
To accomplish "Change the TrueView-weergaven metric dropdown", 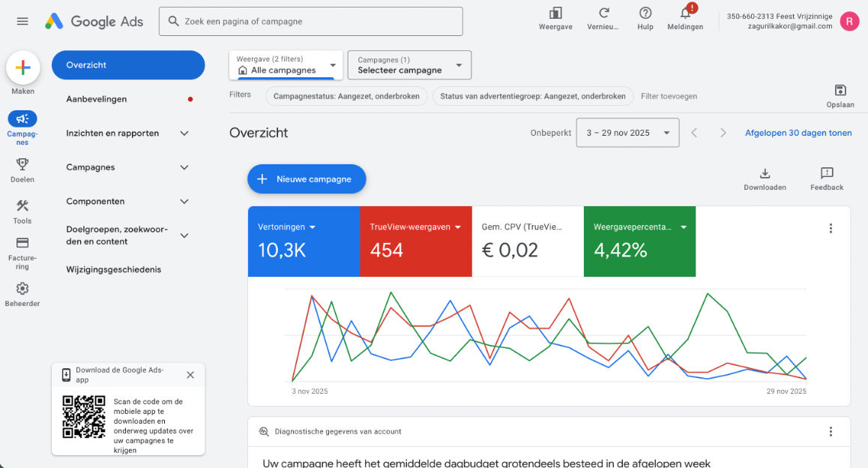I will [415, 227].
